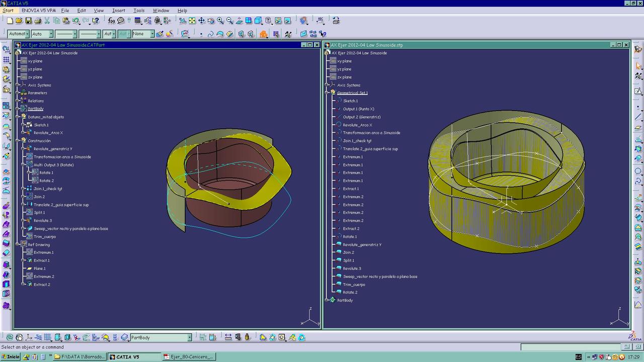Save the document with the floppy icon
The image size is (644, 362).
click(x=29, y=21)
